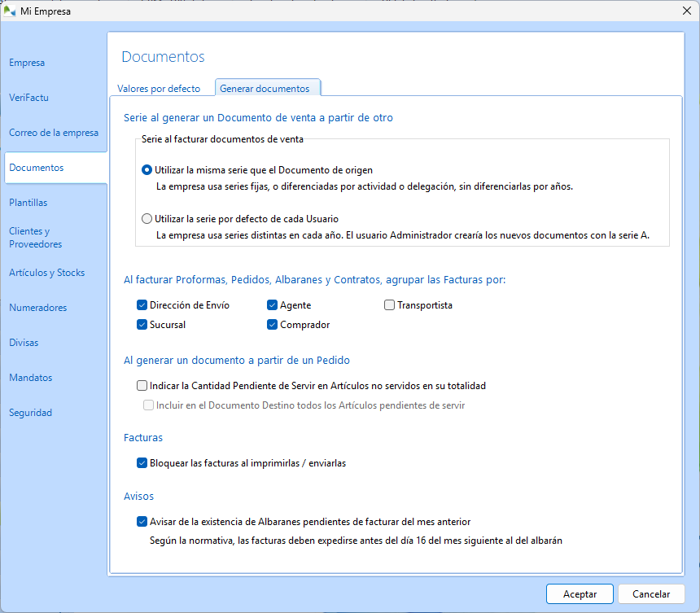Open the Seguridad settings section

tap(30, 412)
